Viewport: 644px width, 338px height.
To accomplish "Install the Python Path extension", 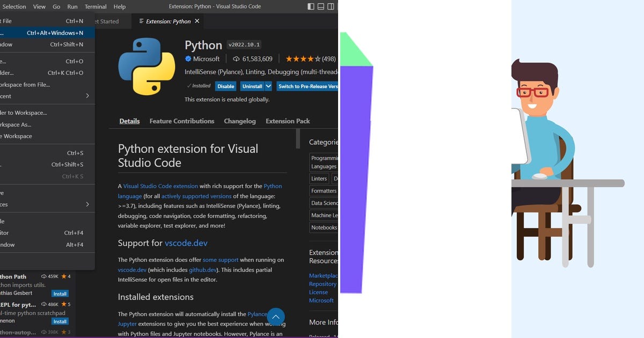I will tap(60, 293).
